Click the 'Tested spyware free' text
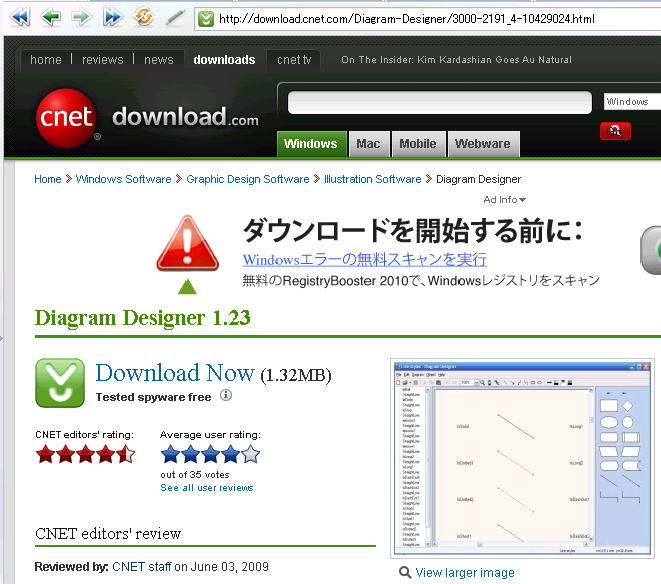This screenshot has width=661, height=584. pos(153,397)
